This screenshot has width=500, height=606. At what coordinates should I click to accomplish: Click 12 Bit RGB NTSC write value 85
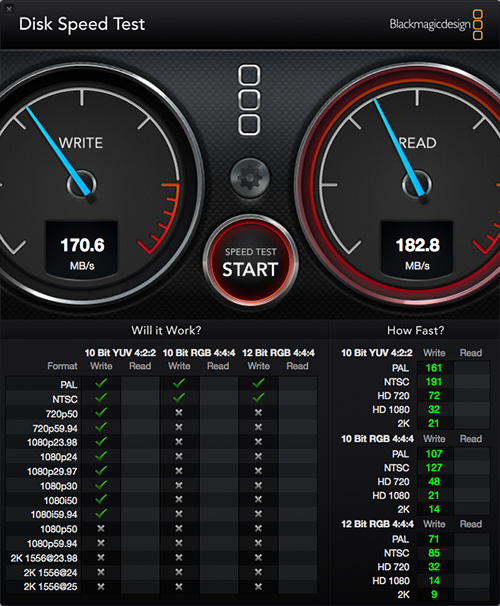pyautogui.click(x=434, y=553)
